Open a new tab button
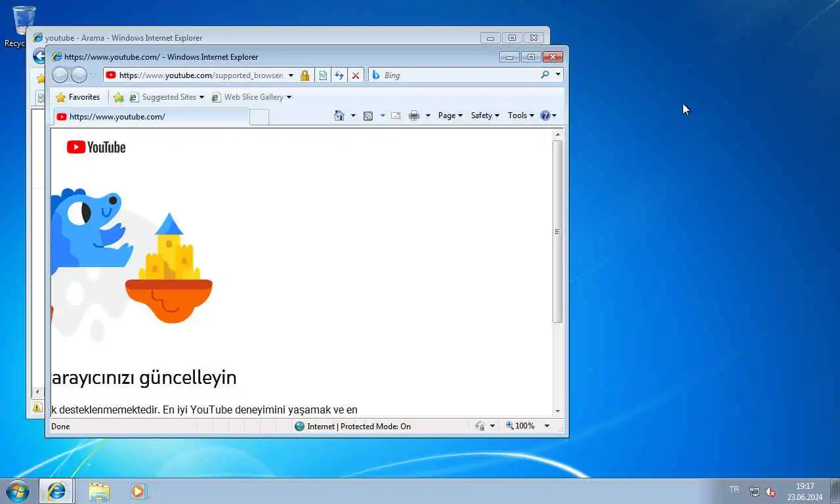The width and height of the screenshot is (840, 504). [x=259, y=117]
